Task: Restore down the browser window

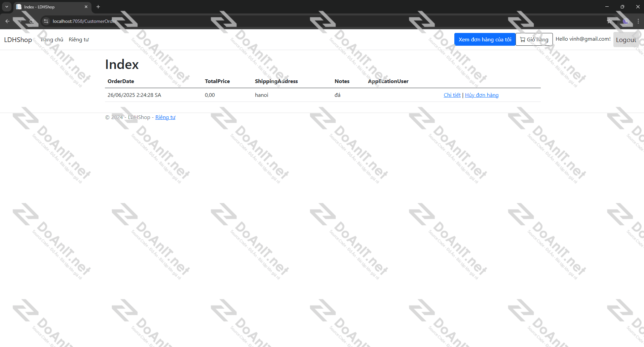Action: click(x=622, y=7)
